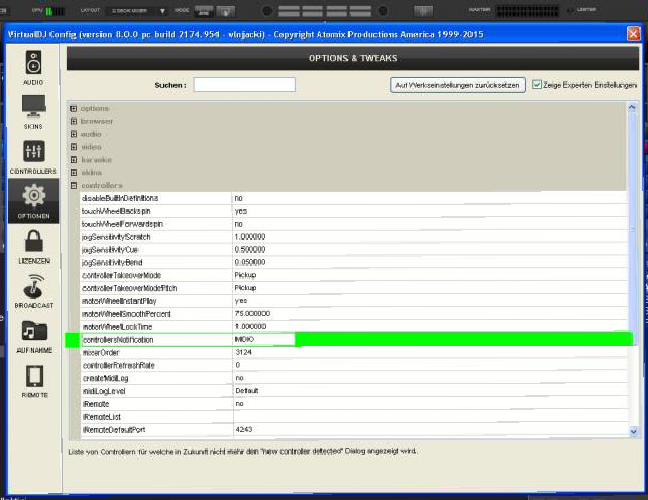The width and height of the screenshot is (648, 500).
Task: Select the motorWheelLockTime setting
Action: (354, 326)
